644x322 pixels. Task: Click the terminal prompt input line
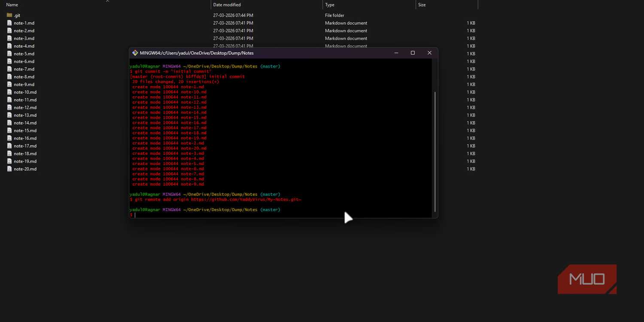(281, 215)
